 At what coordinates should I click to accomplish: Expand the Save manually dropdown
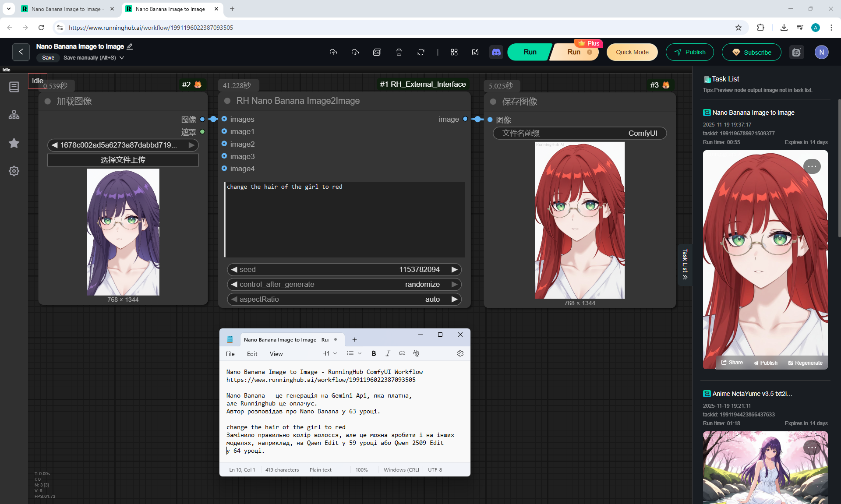122,58
